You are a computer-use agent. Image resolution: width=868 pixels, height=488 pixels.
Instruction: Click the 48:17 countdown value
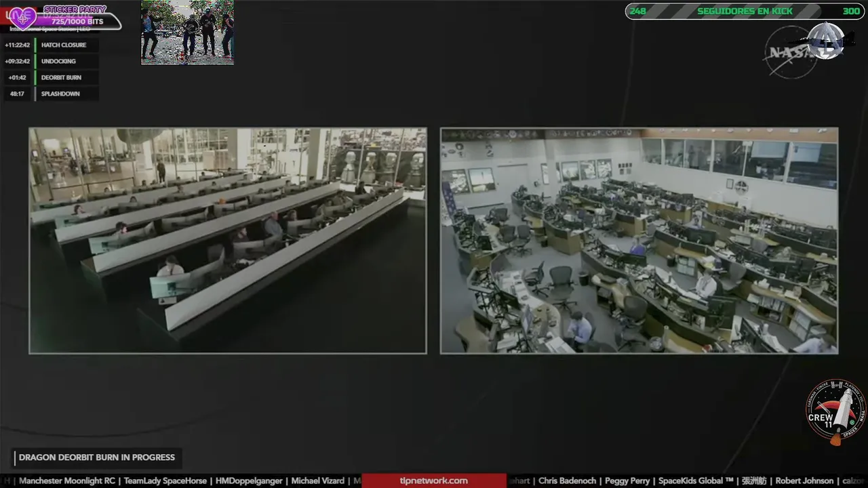point(18,94)
